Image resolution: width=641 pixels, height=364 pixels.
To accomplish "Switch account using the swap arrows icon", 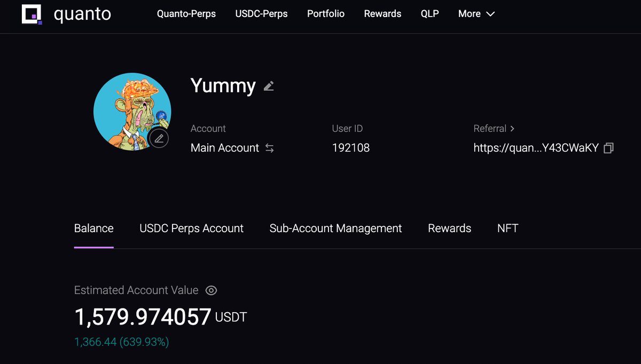I will click(x=270, y=148).
